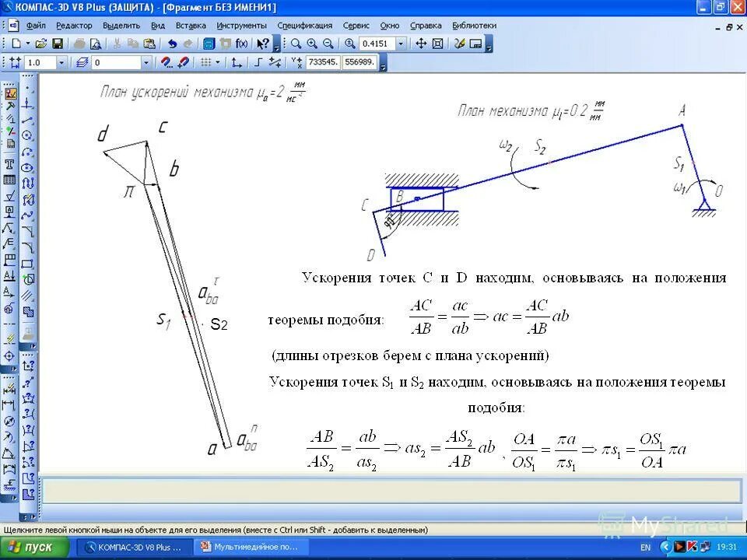The height and width of the screenshot is (560, 747).
Task: Toggle orthogonal drawing mode icon
Action: (258, 62)
